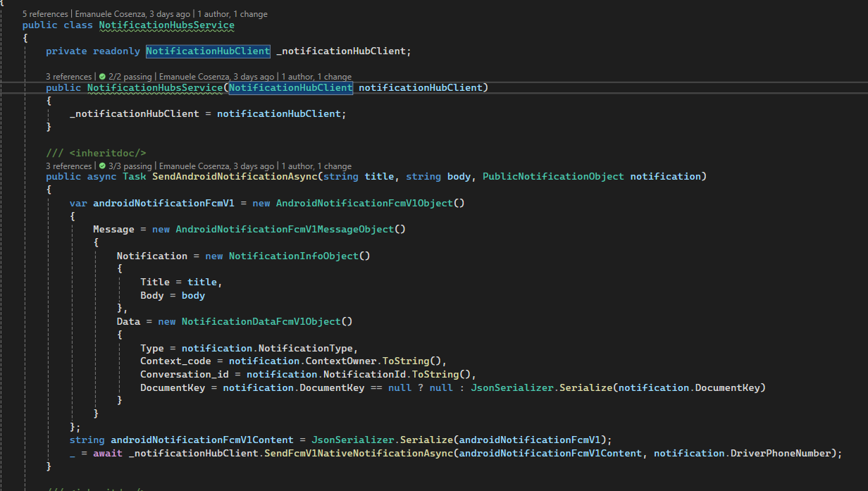Click the "readonly" keyword
The height and width of the screenshot is (491, 868).
(117, 51)
